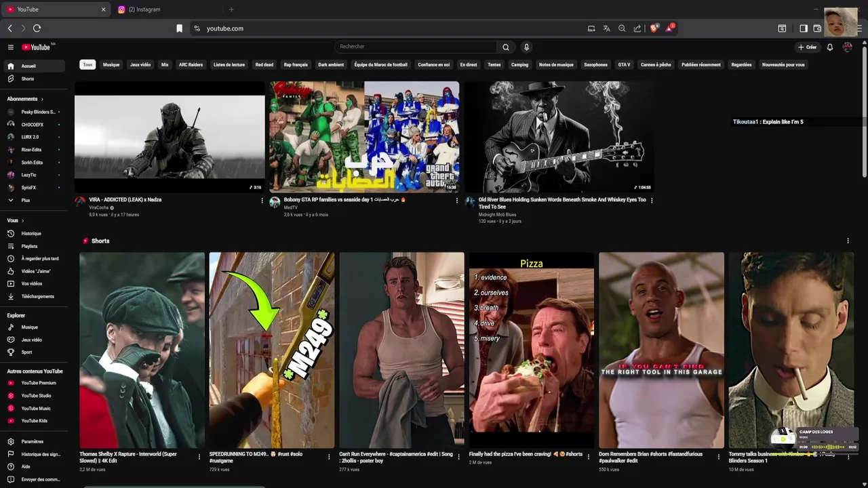This screenshot has width=868, height=488.
Task: Select the Musique filter chip
Action: point(111,65)
